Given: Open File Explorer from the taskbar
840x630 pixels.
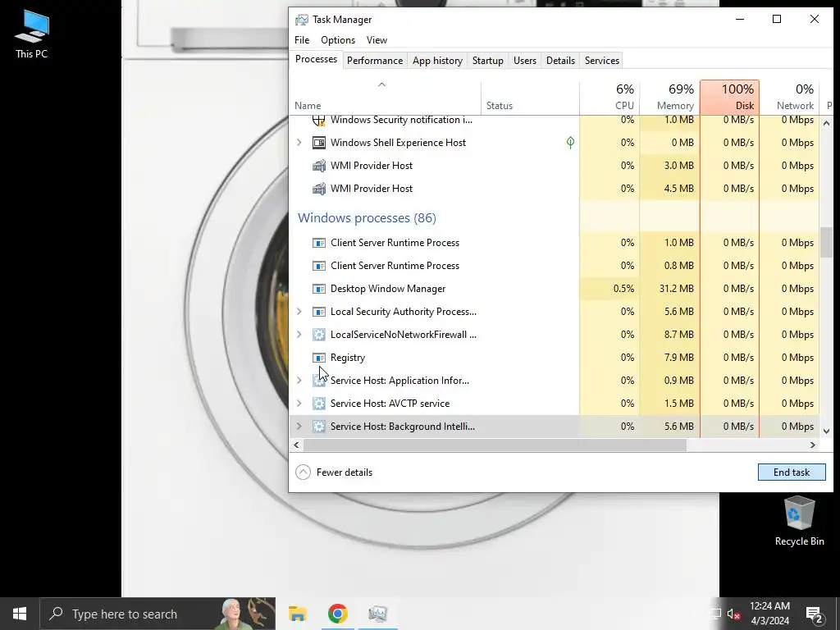Looking at the screenshot, I should point(297,614).
